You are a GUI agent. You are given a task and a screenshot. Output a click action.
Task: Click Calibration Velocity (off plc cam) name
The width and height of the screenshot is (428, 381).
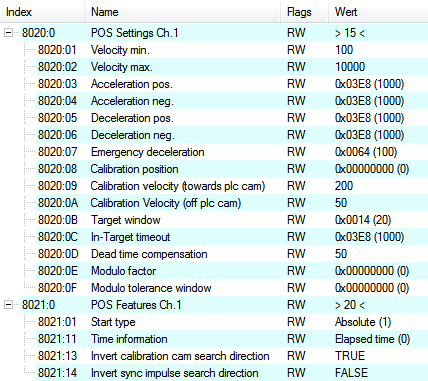click(x=166, y=203)
